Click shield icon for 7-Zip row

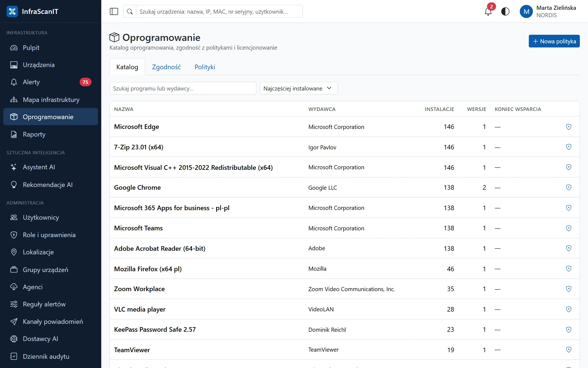pyautogui.click(x=569, y=147)
